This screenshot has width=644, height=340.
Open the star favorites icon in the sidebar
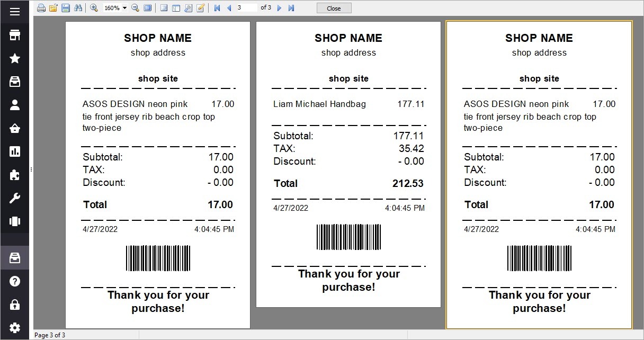[x=15, y=58]
